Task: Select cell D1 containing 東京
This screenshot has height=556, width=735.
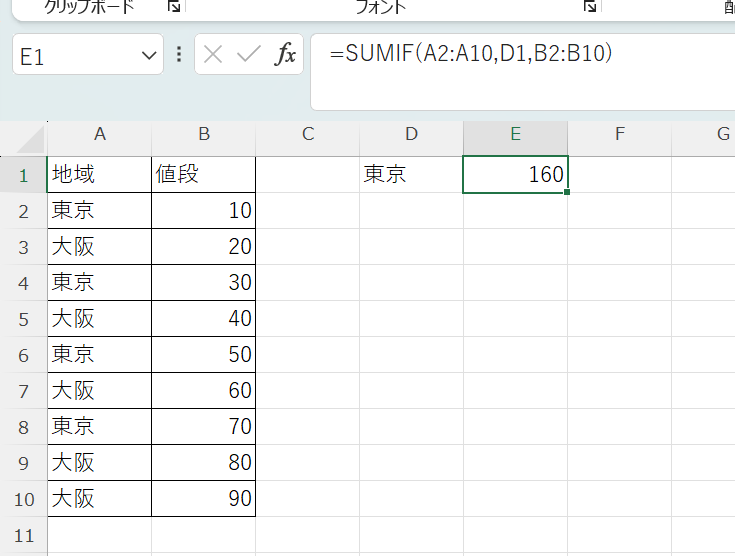Action: click(411, 174)
